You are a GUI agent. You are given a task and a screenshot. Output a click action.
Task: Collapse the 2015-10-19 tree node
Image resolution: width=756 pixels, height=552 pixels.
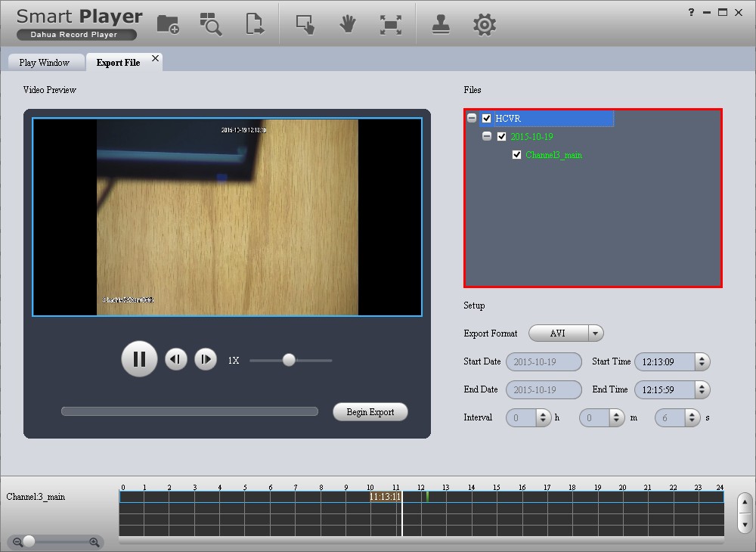[487, 137]
